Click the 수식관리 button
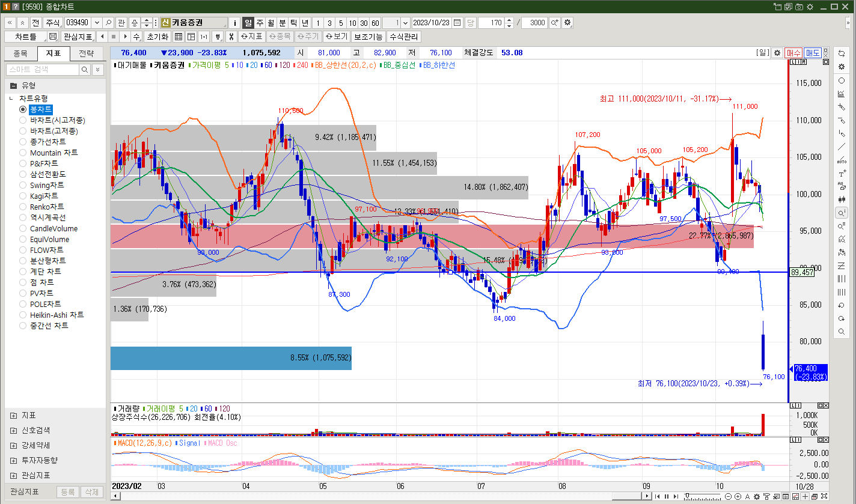This screenshot has height=504, width=856. tap(403, 37)
